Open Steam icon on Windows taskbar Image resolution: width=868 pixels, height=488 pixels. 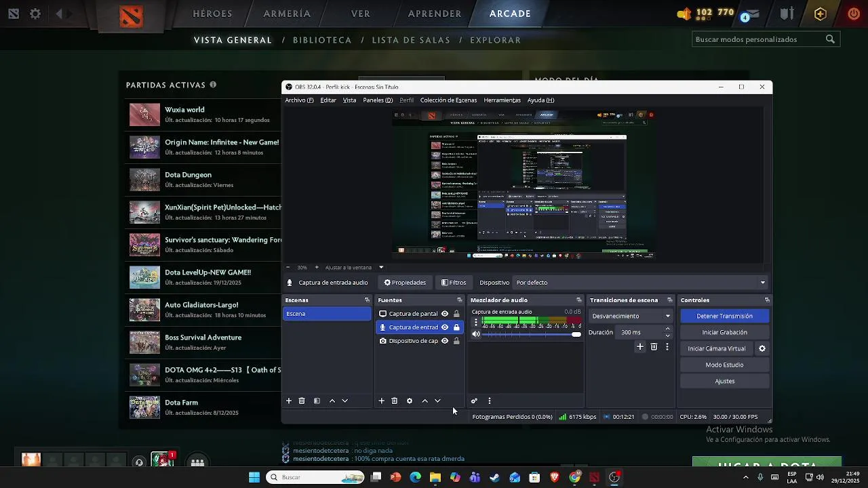coord(495,477)
